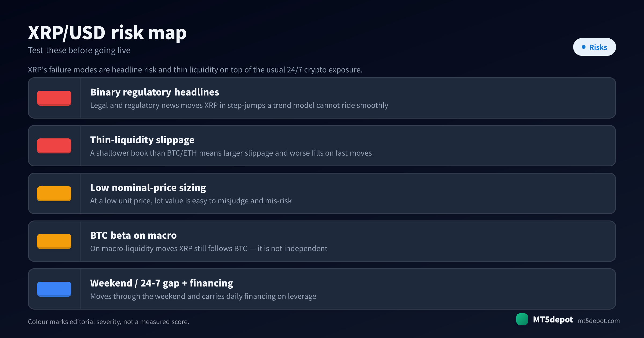This screenshot has height=338, width=644.
Task: Open the mt5depot.com link
Action: pyautogui.click(x=598, y=321)
